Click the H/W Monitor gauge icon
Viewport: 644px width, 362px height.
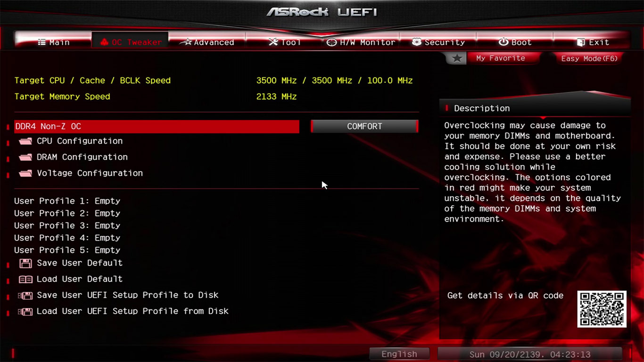(x=331, y=42)
